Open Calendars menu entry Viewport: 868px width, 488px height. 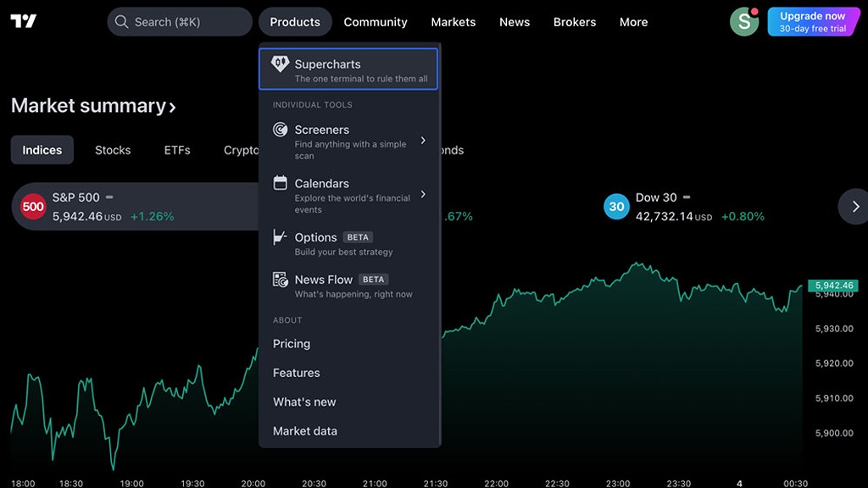(348, 196)
